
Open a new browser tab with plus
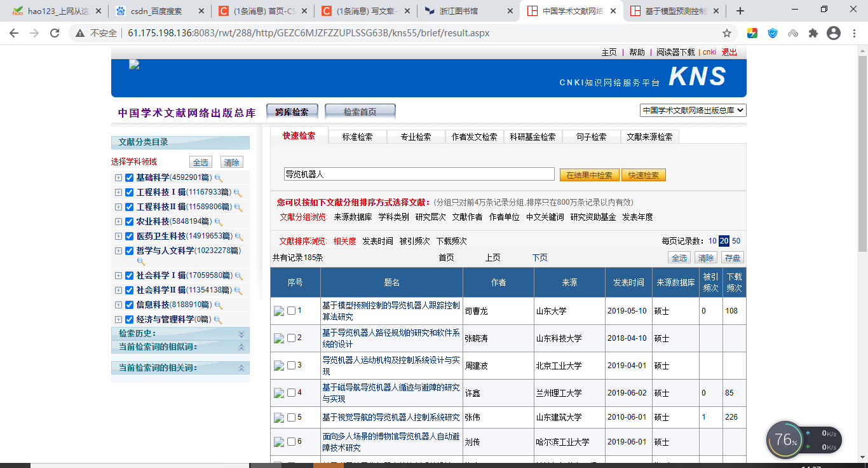[x=740, y=11]
